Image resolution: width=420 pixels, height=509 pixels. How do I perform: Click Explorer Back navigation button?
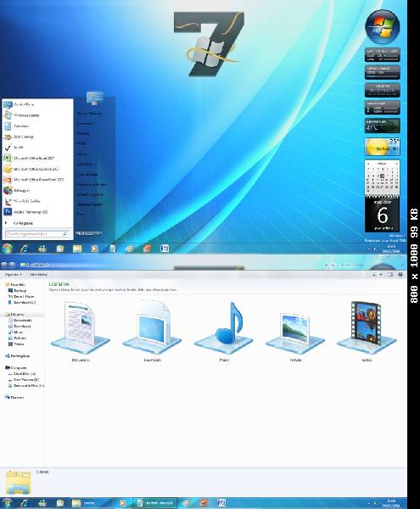click(4, 266)
